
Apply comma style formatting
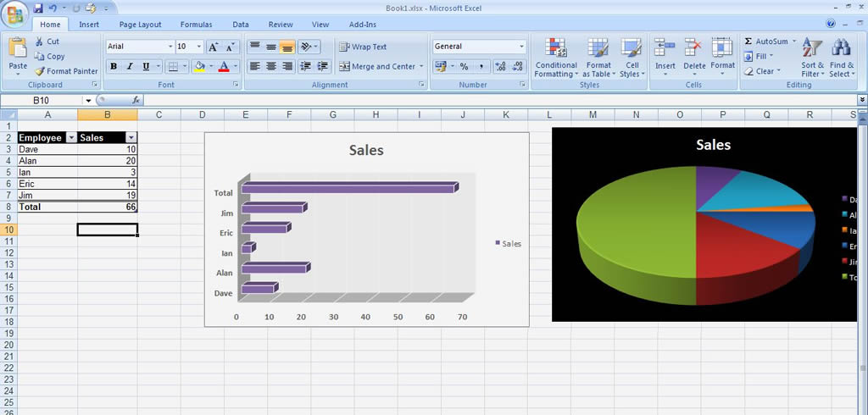click(481, 66)
